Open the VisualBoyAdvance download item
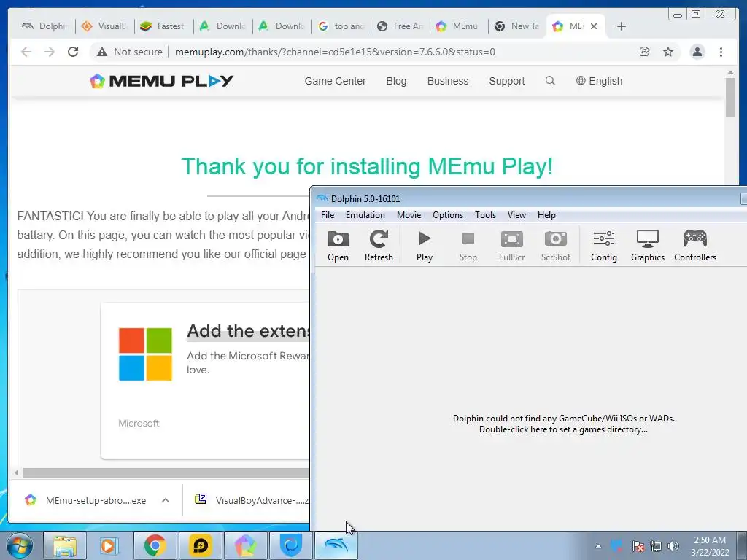 pos(252,500)
